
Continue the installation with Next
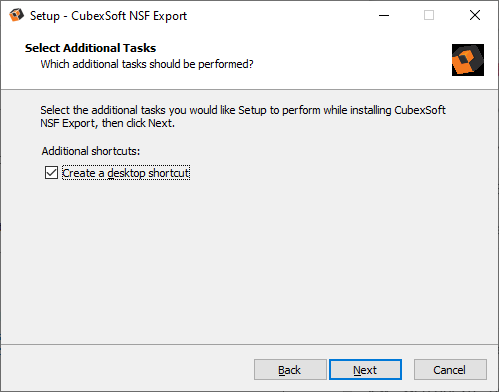tap(365, 370)
